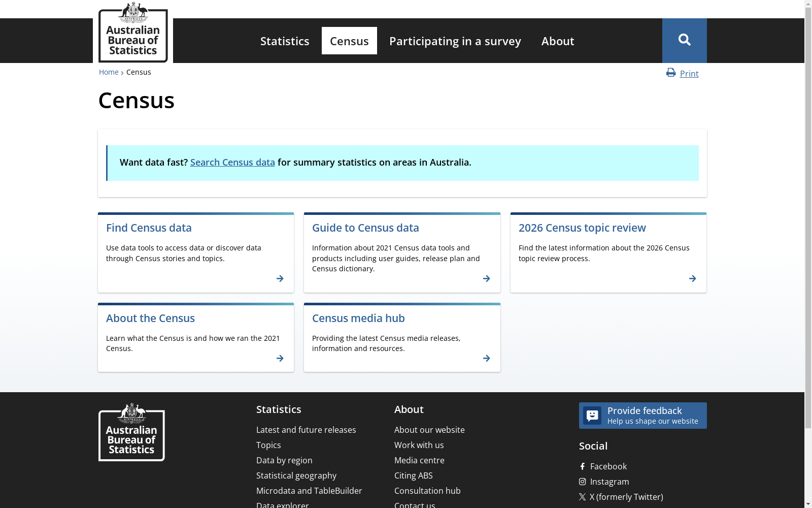
Task: Open 2026 Census topic review heading
Action: pos(582,228)
